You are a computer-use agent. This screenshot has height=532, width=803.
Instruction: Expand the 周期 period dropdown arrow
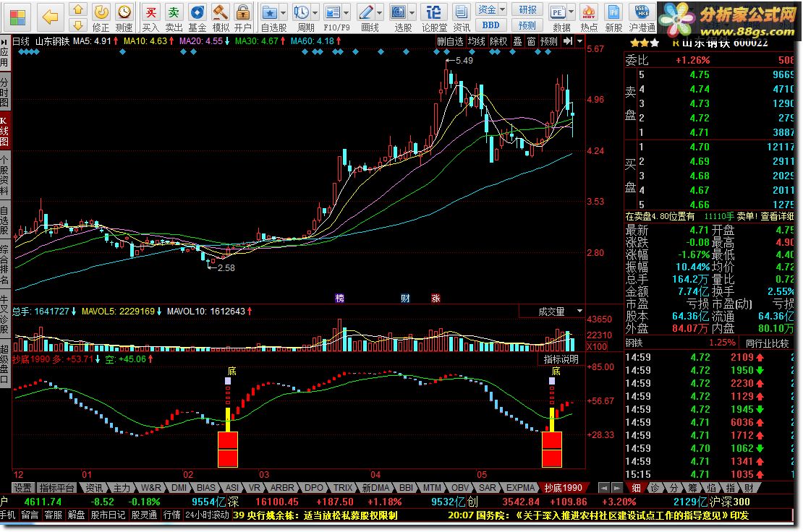click(x=315, y=12)
